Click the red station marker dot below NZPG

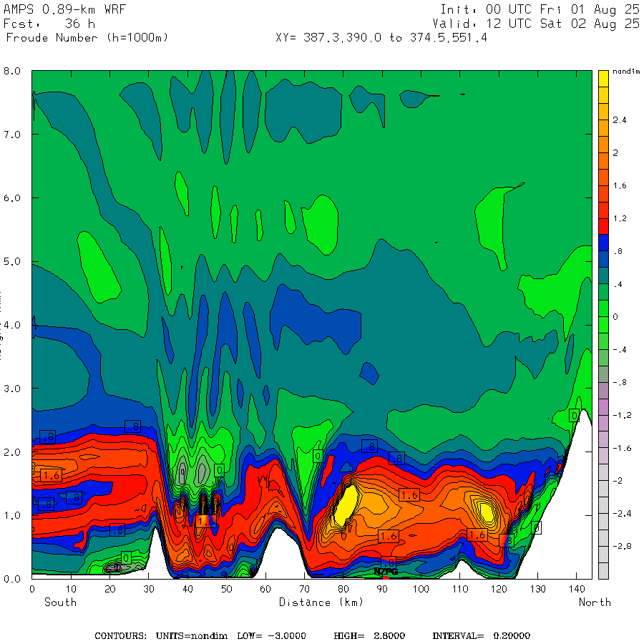coord(385,578)
